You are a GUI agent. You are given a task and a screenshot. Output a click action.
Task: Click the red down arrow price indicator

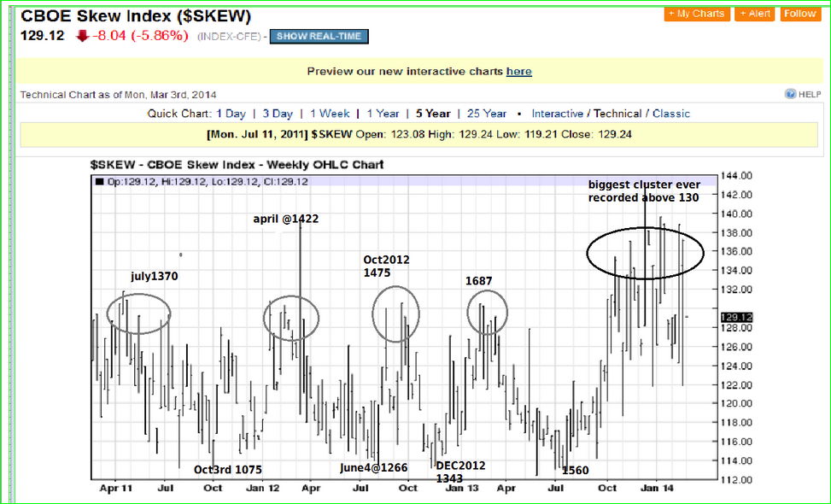click(x=82, y=36)
